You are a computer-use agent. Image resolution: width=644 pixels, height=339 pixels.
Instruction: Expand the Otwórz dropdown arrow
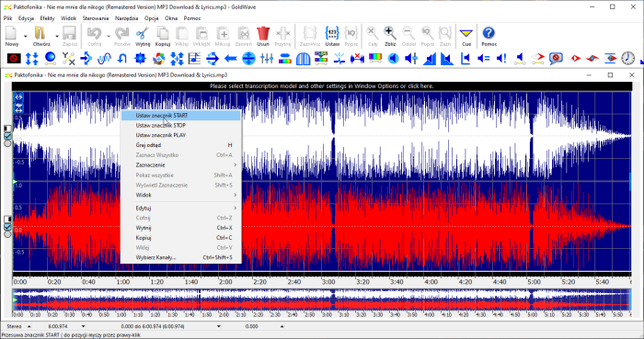(x=57, y=36)
